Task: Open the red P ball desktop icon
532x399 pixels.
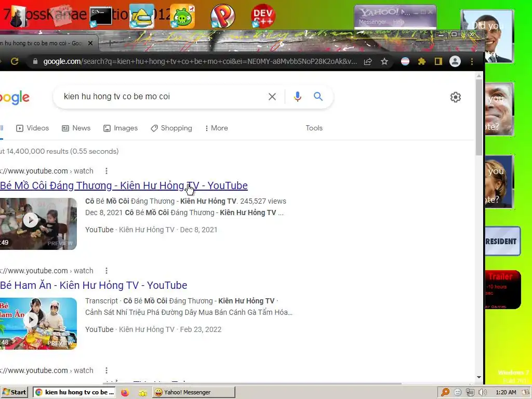Action: (x=222, y=16)
